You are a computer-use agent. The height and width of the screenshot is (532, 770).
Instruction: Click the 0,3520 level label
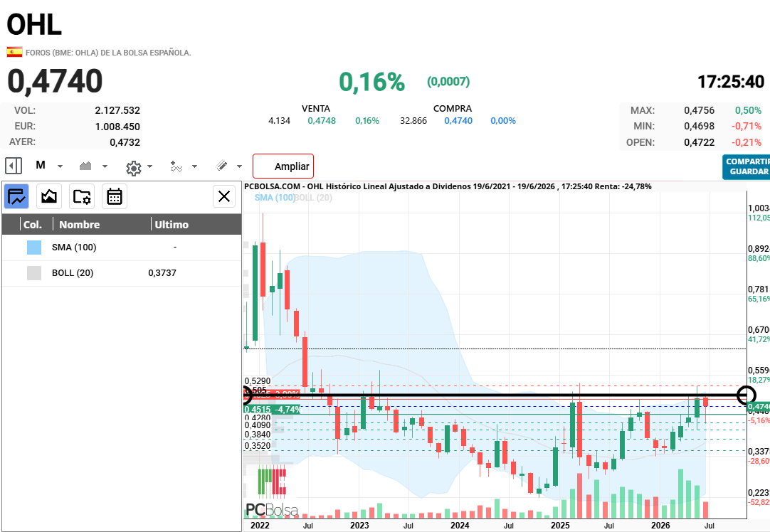pos(258,446)
